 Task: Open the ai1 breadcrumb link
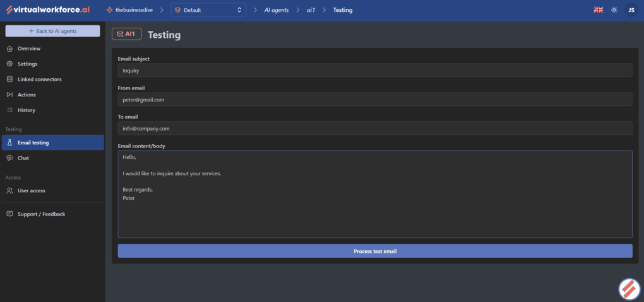tap(311, 10)
